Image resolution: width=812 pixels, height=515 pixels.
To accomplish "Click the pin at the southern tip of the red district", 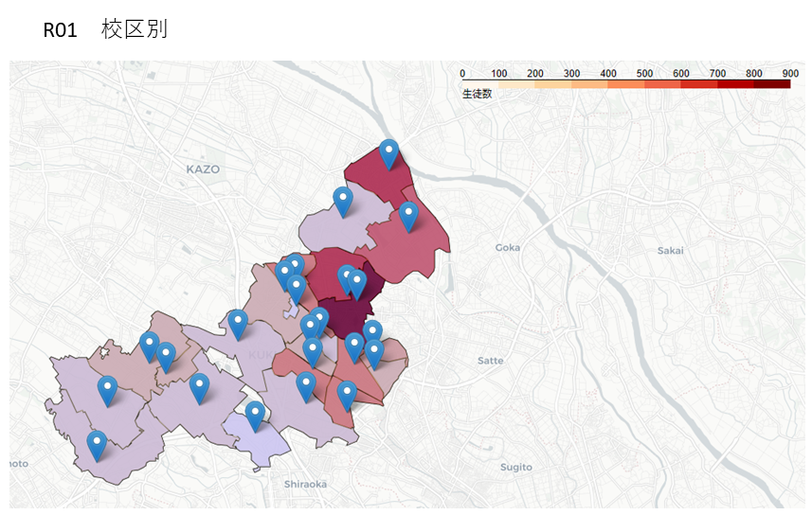I will [347, 396].
